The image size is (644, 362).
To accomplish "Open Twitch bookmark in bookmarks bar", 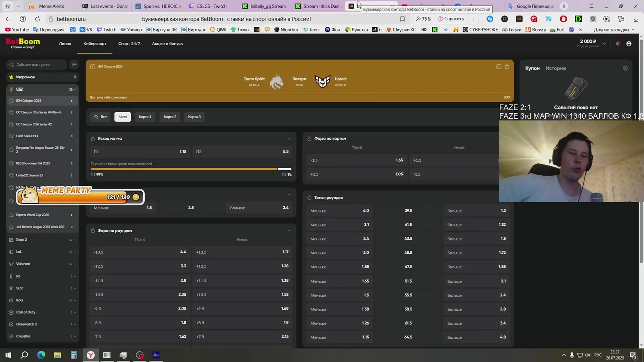I will point(106,30).
